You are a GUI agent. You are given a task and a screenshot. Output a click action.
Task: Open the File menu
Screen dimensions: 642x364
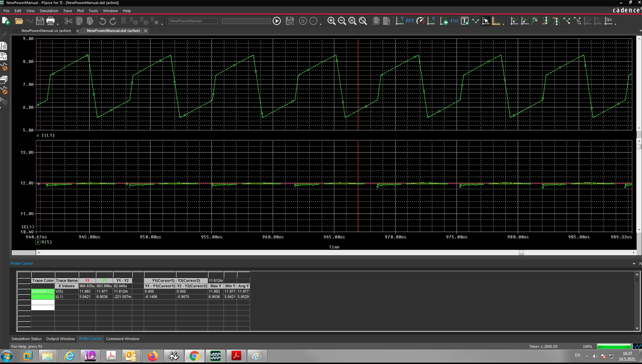pos(6,11)
